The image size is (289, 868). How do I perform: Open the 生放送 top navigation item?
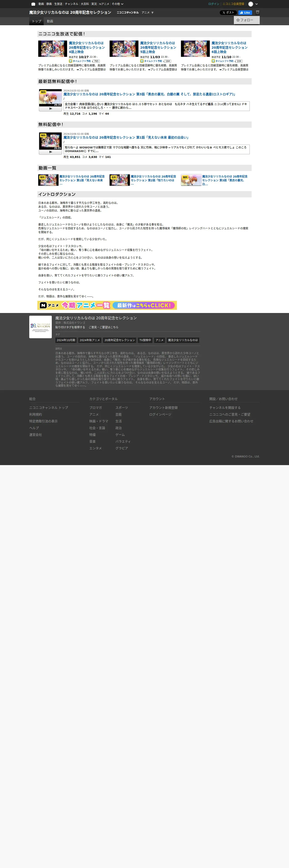58,4
